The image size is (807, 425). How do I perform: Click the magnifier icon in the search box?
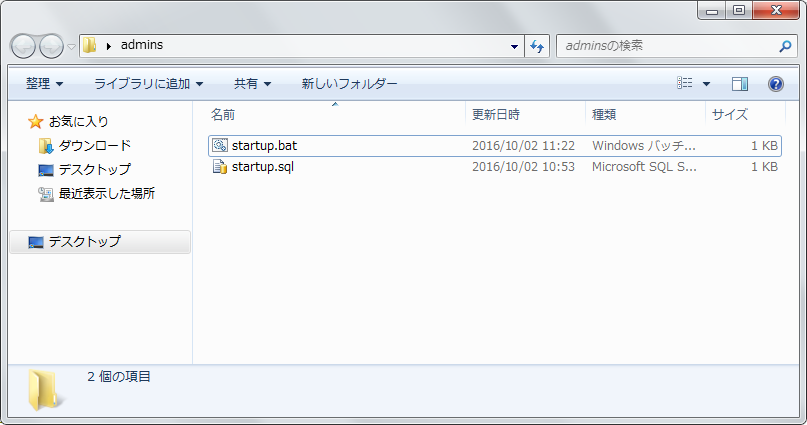785,46
